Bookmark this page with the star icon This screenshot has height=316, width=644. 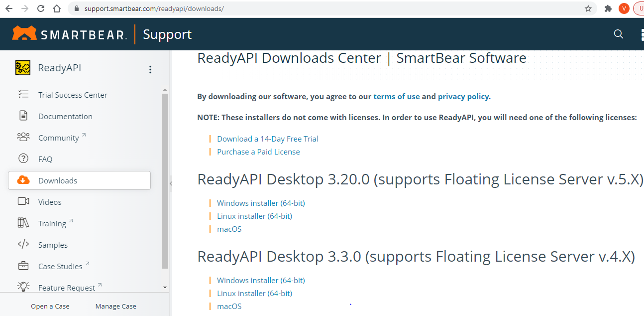click(x=588, y=8)
